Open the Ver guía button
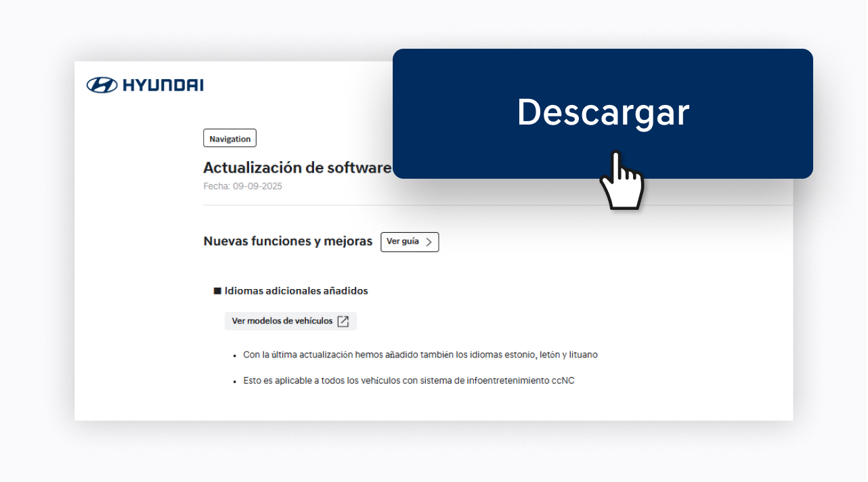The image size is (868, 482). point(409,242)
